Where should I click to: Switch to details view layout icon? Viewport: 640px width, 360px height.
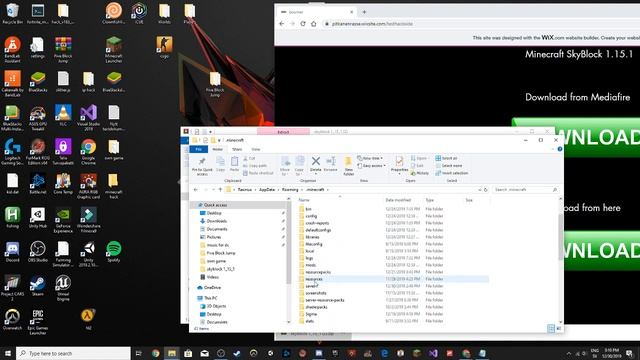[x=551, y=329]
